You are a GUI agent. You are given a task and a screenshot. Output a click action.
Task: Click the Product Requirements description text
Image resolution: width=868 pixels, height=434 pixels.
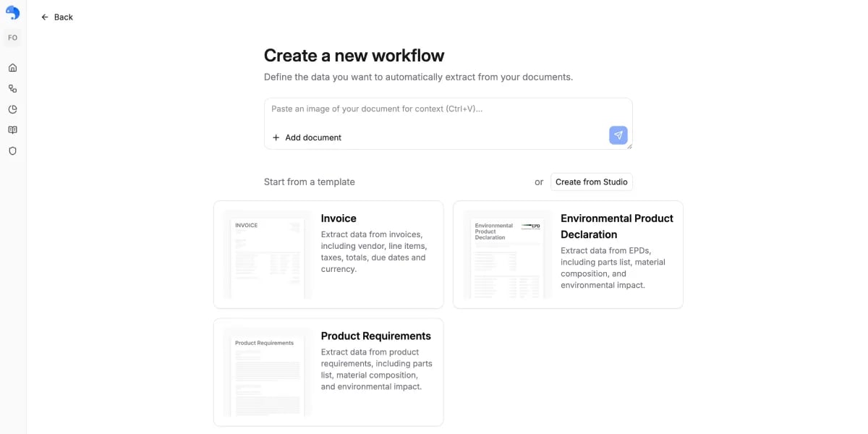[x=377, y=370]
